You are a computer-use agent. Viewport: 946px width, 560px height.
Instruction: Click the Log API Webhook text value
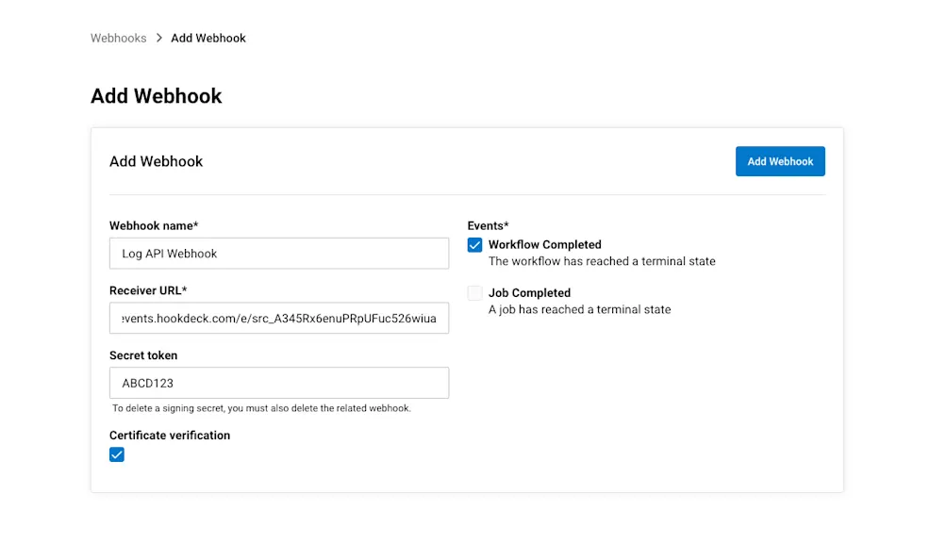click(x=169, y=253)
